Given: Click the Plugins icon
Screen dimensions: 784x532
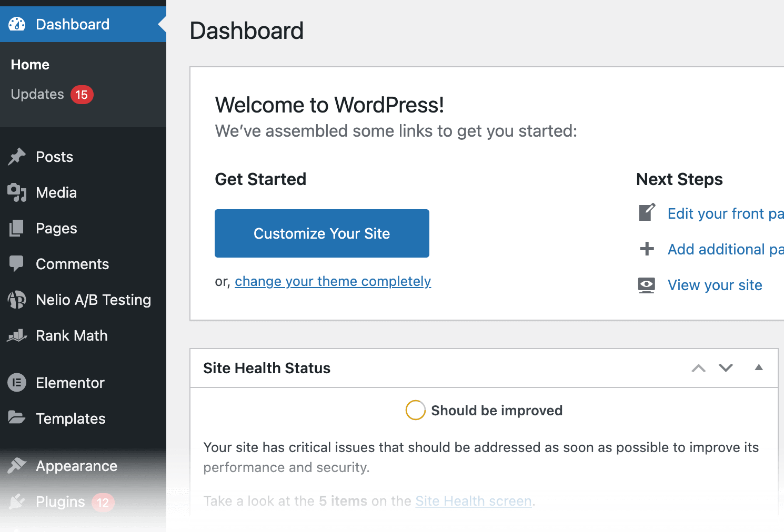Looking at the screenshot, I should pyautogui.click(x=16, y=502).
